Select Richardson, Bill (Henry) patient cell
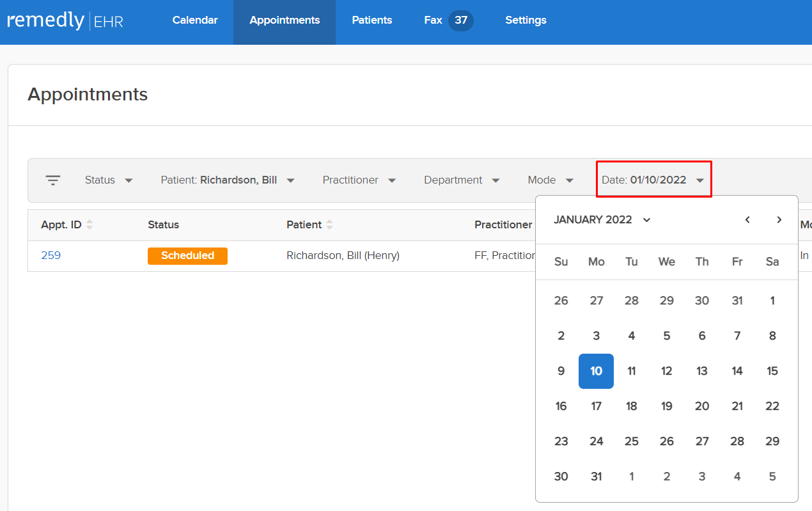 pyautogui.click(x=343, y=255)
